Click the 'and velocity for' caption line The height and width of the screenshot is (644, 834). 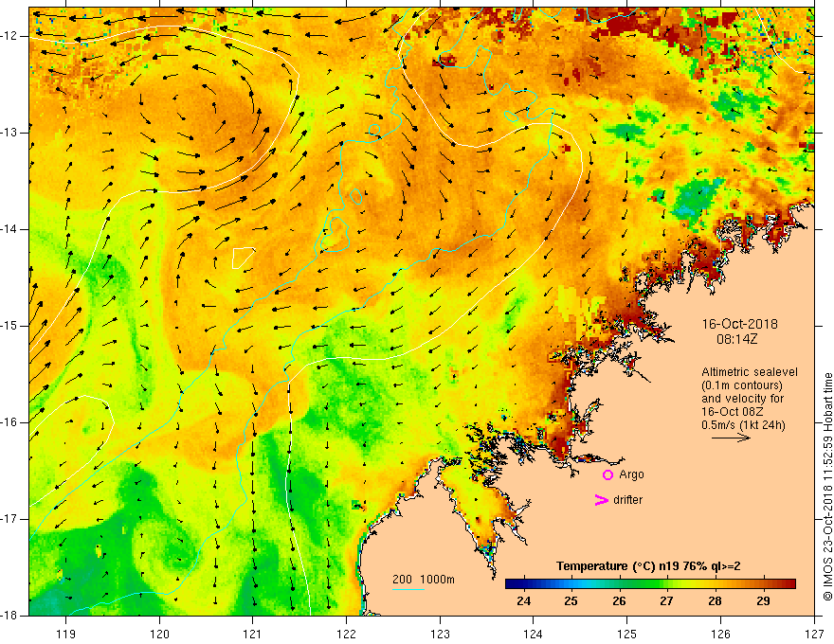pos(742,399)
